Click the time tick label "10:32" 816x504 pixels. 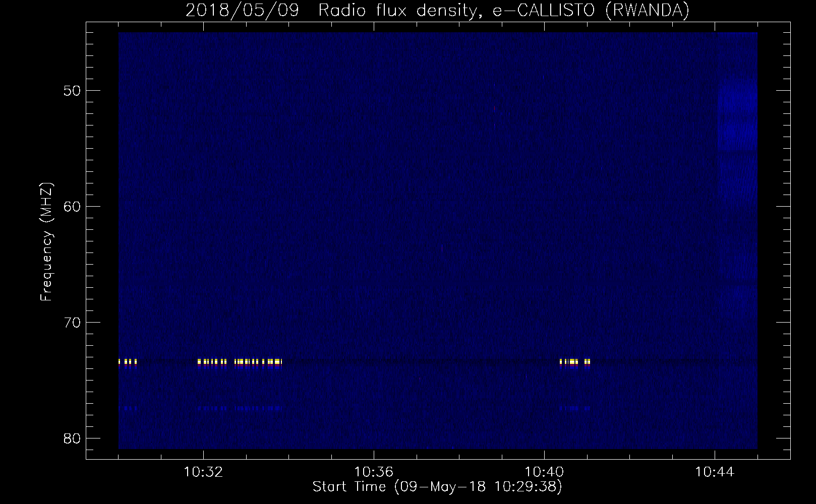click(x=203, y=472)
